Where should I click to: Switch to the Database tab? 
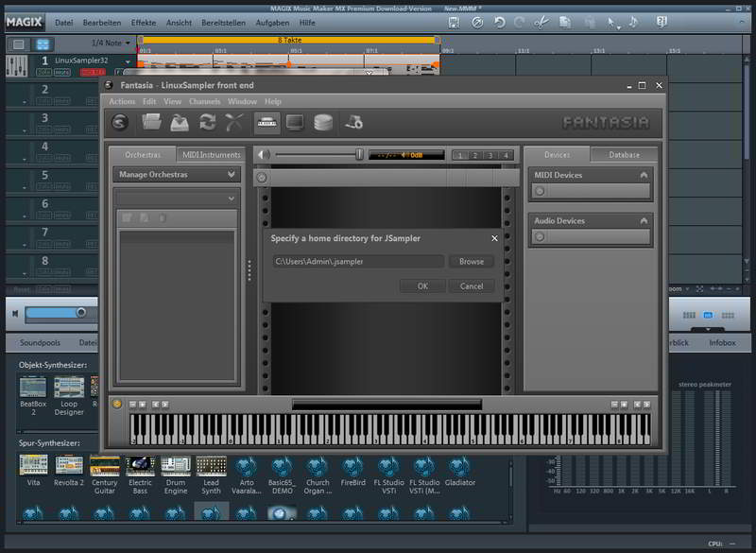624,155
